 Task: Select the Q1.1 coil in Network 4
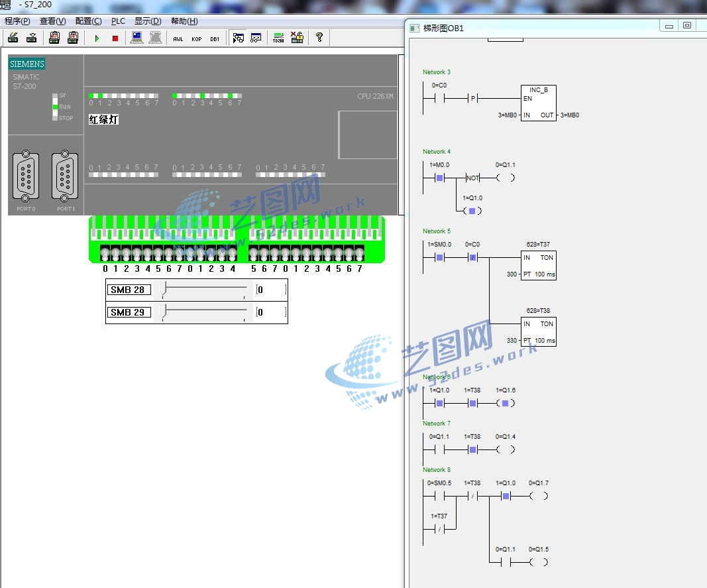(x=506, y=178)
